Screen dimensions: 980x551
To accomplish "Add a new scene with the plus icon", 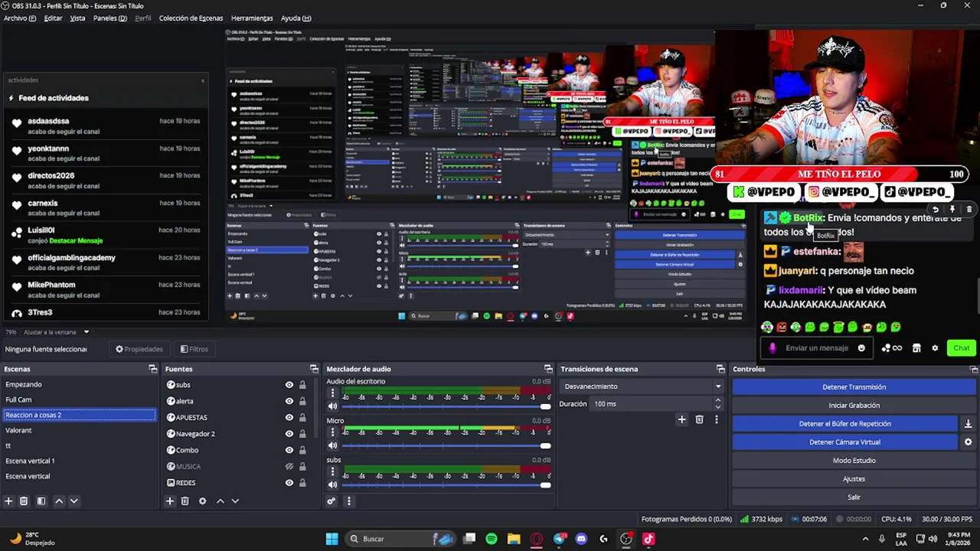I will [x=8, y=501].
